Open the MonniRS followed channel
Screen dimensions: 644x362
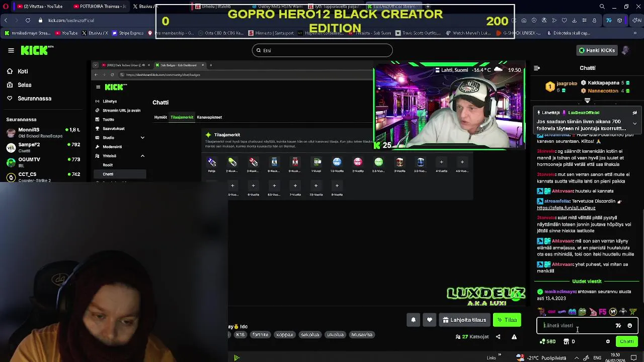(x=43, y=133)
